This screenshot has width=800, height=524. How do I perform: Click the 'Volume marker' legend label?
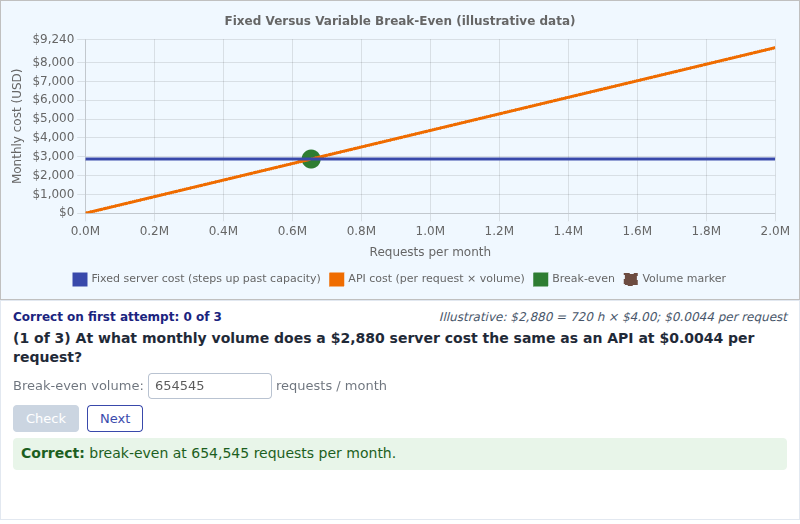(684, 279)
